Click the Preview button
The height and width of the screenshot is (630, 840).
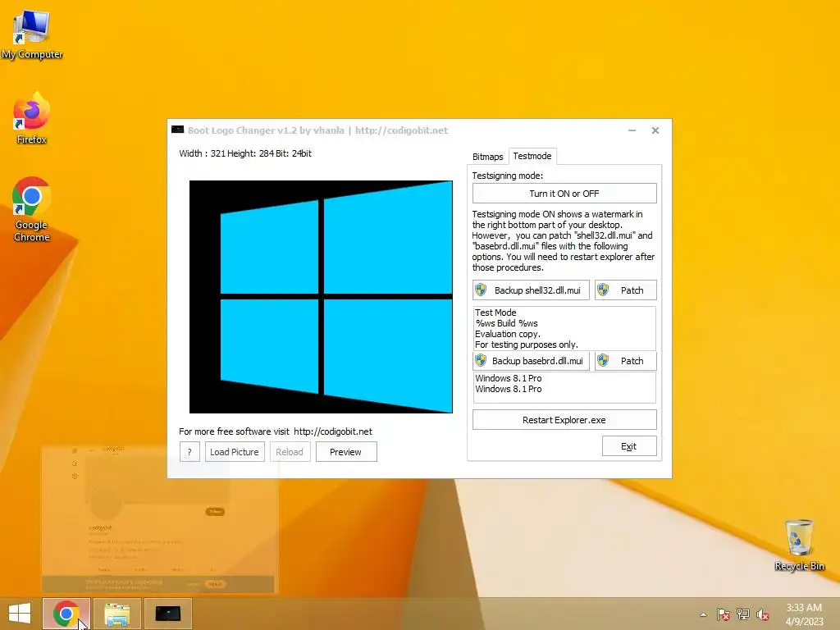pyautogui.click(x=346, y=452)
